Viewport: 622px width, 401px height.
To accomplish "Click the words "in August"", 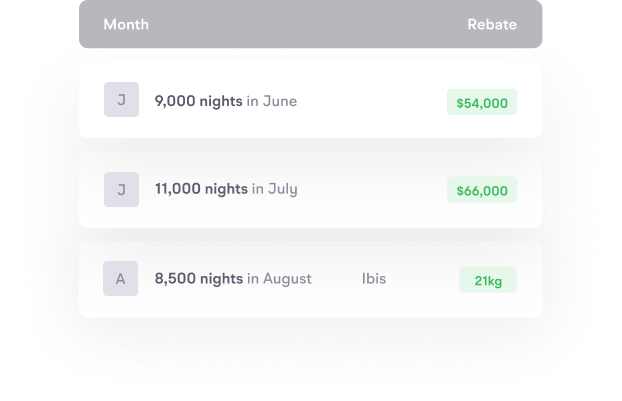I will 279,279.
